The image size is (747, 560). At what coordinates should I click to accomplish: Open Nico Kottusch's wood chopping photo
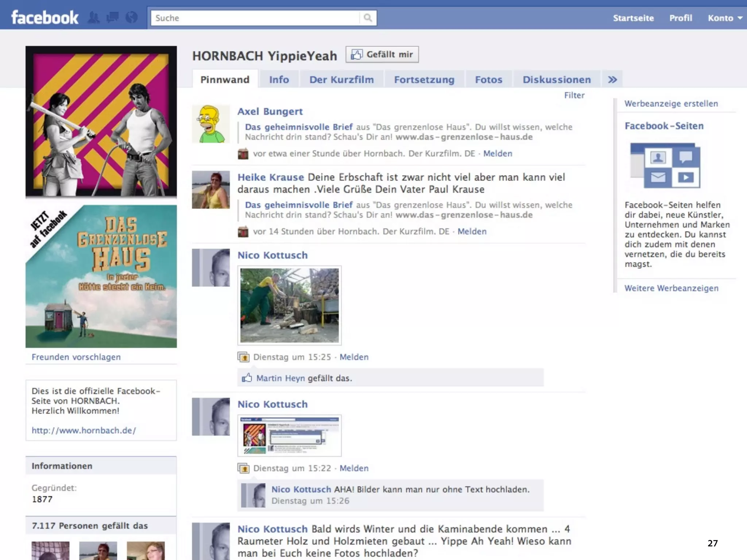(289, 305)
